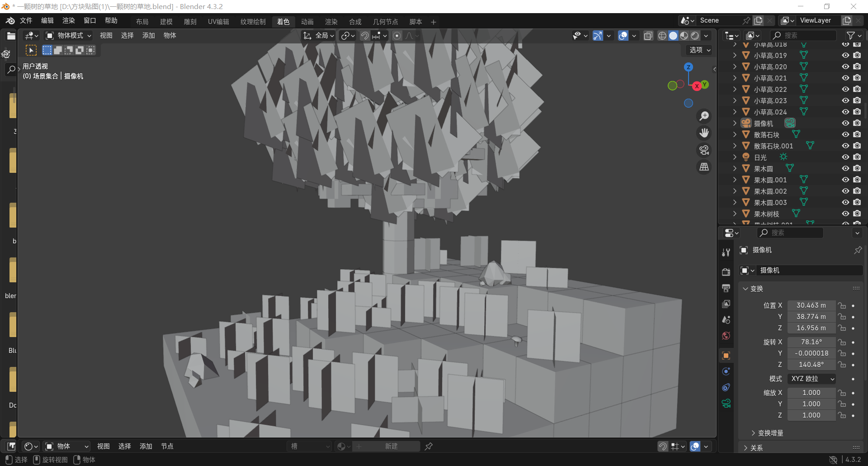Open the Render properties tab icon
This screenshot has height=466, width=868.
[726, 272]
